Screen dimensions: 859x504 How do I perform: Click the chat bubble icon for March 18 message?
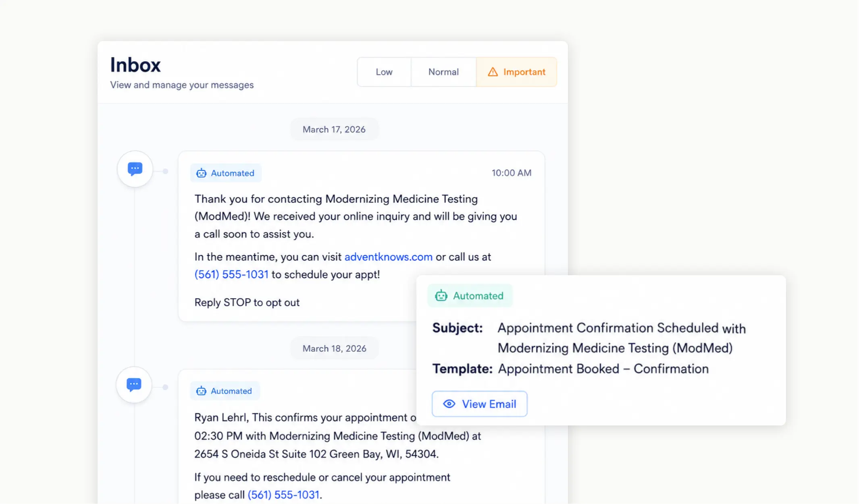[134, 385]
